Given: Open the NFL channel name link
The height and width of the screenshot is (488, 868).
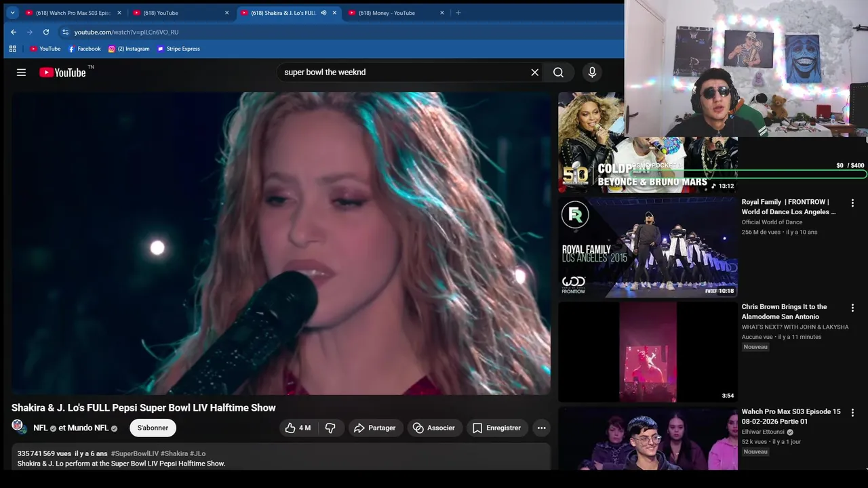Looking at the screenshot, I should [x=41, y=428].
